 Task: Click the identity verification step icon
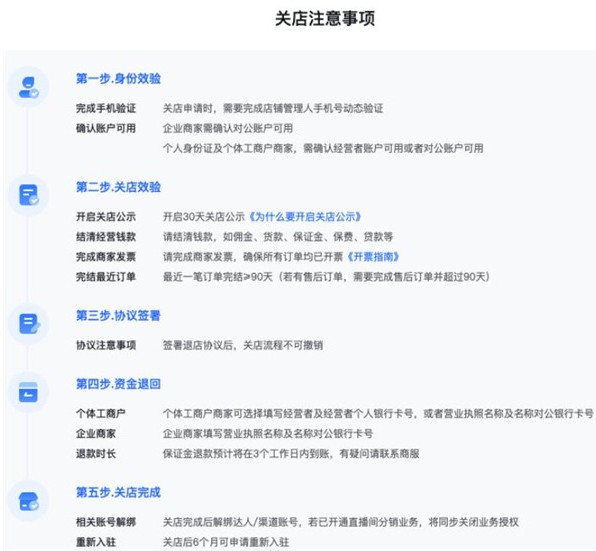(29, 87)
